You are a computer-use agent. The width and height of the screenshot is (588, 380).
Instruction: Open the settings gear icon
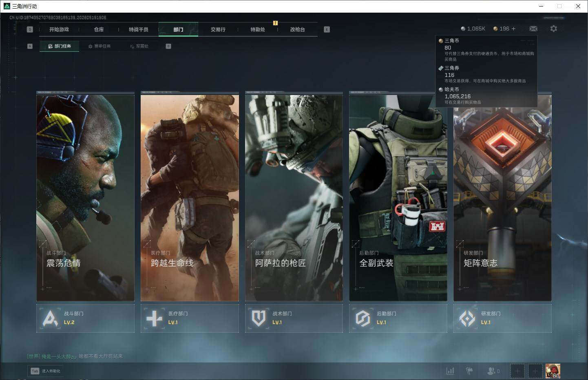tap(553, 29)
